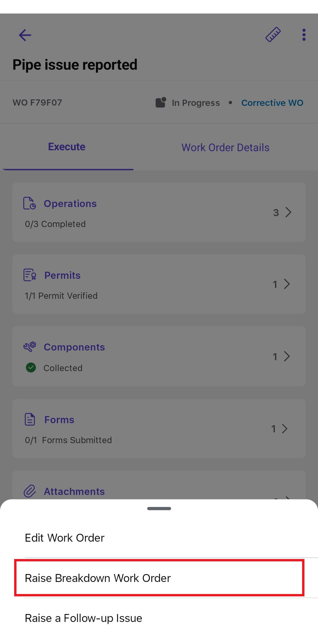Tap the Permits certificate icon
Screen dimensions: 318x644
click(29, 275)
